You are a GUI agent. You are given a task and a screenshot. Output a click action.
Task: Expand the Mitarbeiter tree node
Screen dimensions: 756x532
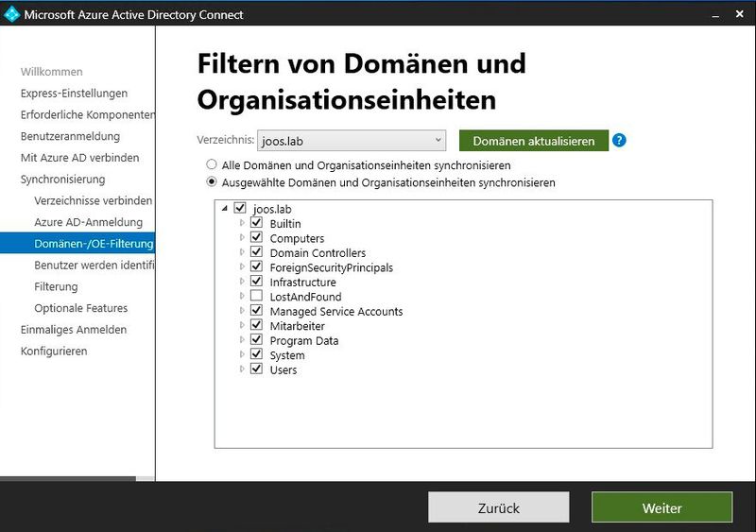click(x=242, y=325)
